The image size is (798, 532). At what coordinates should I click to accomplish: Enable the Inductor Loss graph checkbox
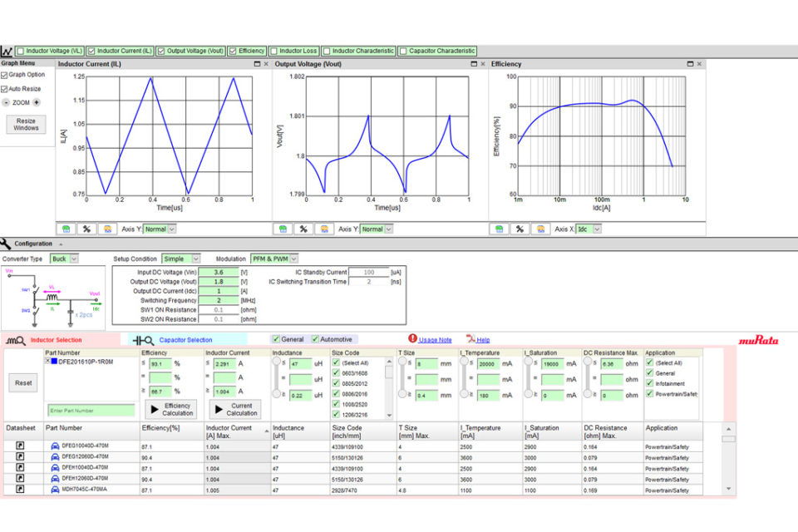click(273, 51)
